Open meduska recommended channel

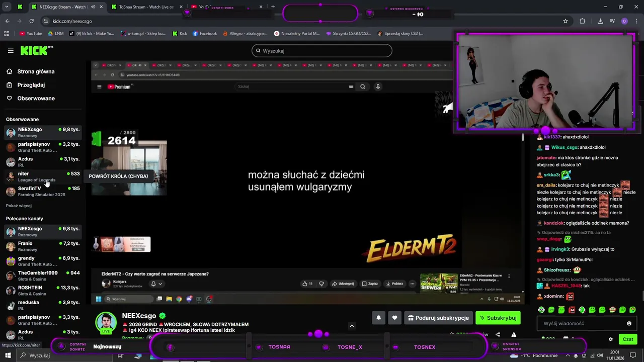pyautogui.click(x=42, y=305)
